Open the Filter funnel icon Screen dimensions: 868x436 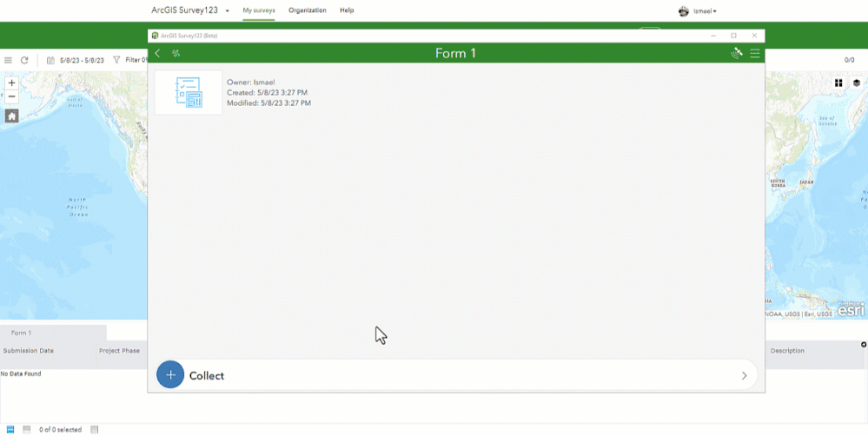[x=116, y=60]
